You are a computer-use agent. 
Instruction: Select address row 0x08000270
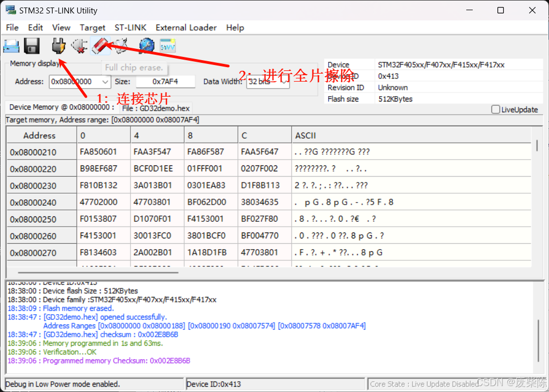click(x=41, y=252)
